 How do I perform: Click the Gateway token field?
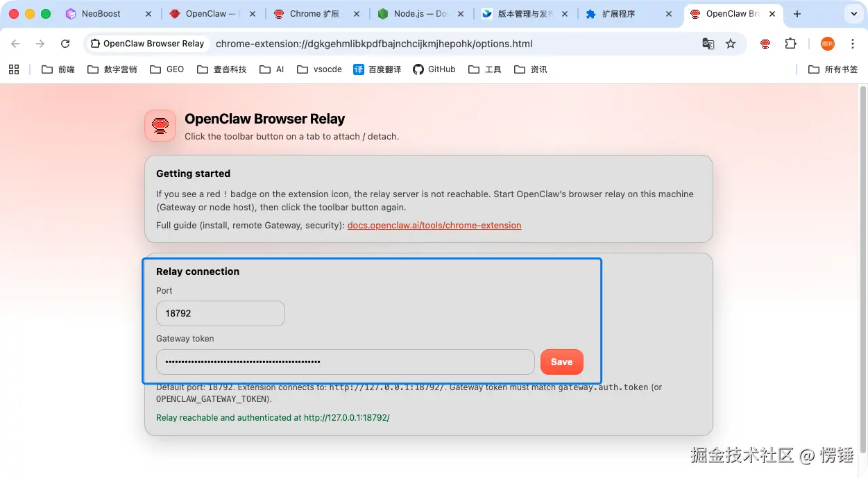click(346, 362)
